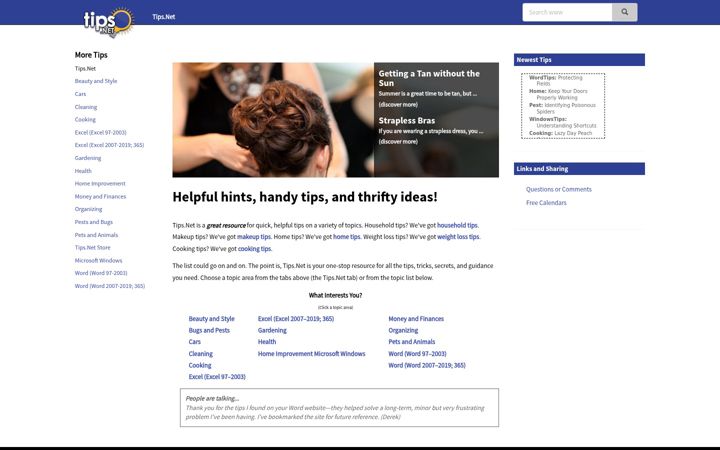Open the WordTips Protecting Fields newest tip

click(556, 81)
